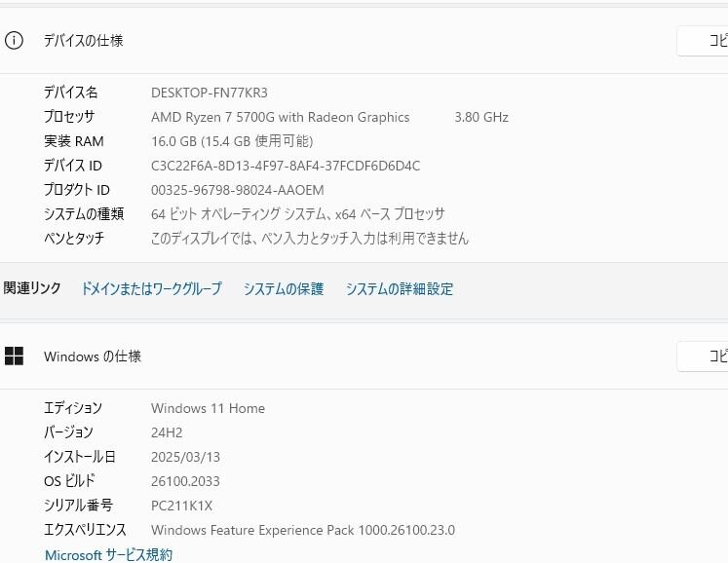Open システムの保護 link

pos(284,288)
